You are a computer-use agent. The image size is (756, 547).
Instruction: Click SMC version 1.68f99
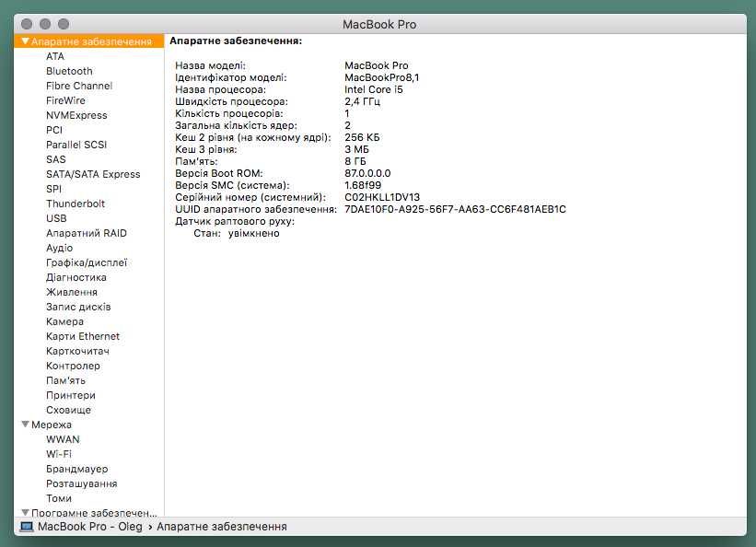[x=363, y=185]
